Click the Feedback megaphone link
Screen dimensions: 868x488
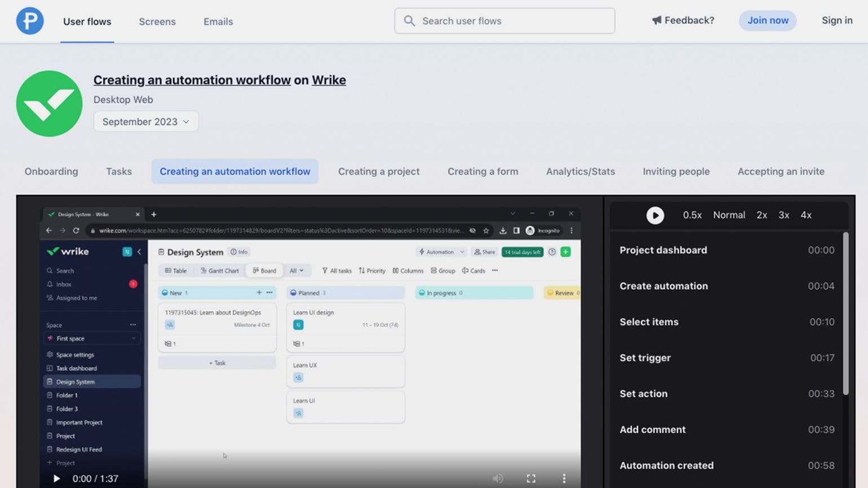(683, 20)
